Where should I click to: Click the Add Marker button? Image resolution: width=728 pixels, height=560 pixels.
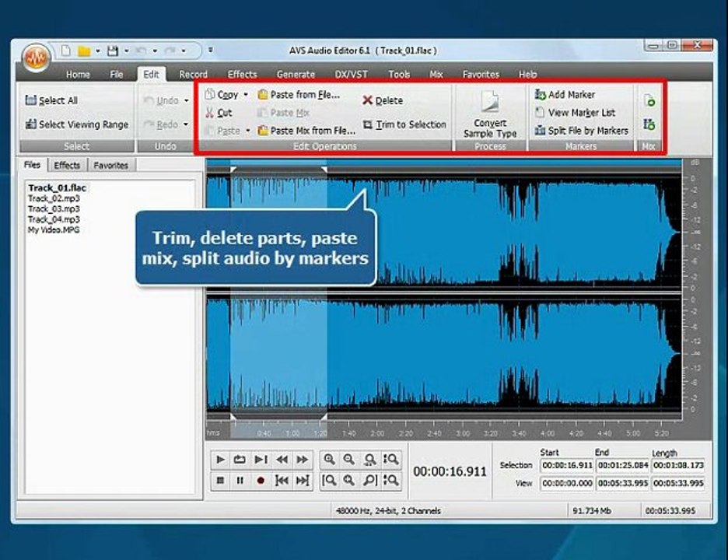point(565,95)
